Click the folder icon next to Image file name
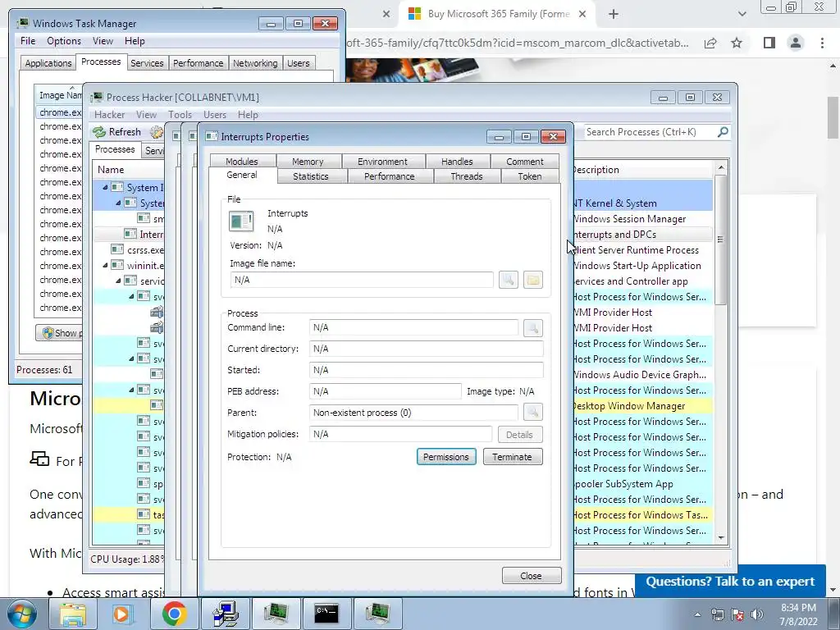 pyautogui.click(x=533, y=280)
